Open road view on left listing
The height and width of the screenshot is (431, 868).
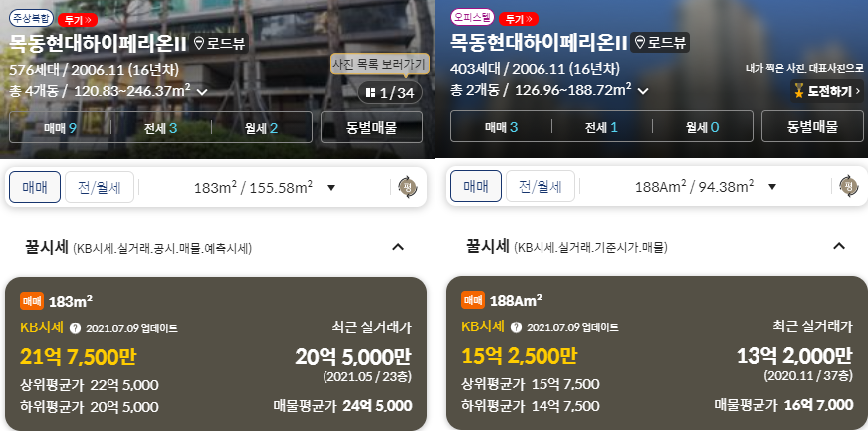(219, 43)
